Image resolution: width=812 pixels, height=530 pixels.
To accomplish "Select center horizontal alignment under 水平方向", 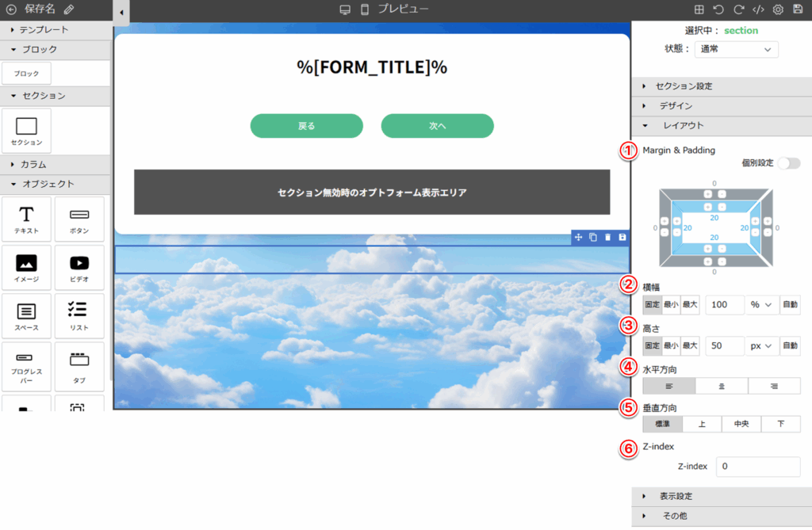I will tap(721, 386).
